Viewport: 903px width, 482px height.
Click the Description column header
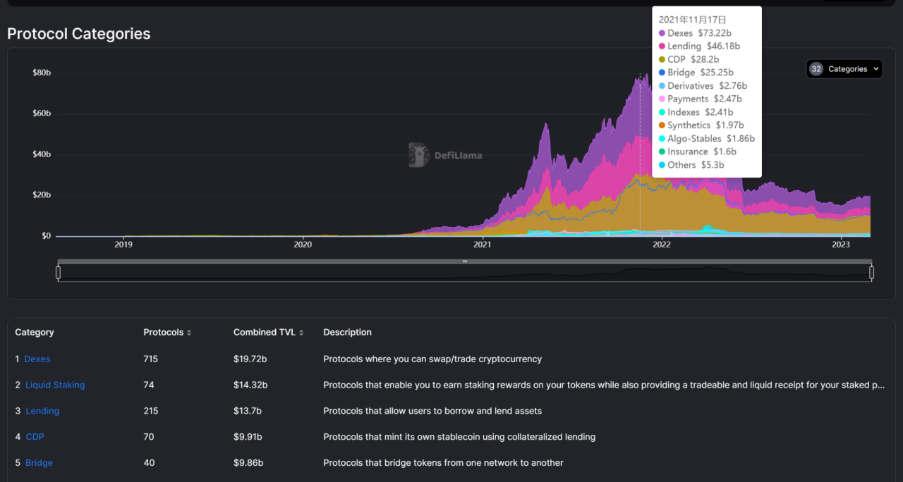click(x=347, y=332)
